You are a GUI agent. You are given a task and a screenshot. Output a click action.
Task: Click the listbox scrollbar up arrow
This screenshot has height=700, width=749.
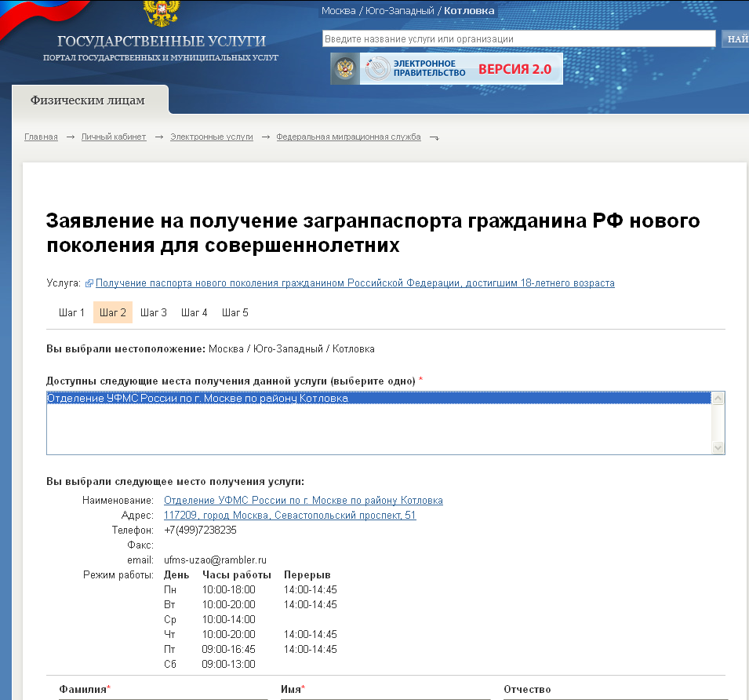[718, 398]
